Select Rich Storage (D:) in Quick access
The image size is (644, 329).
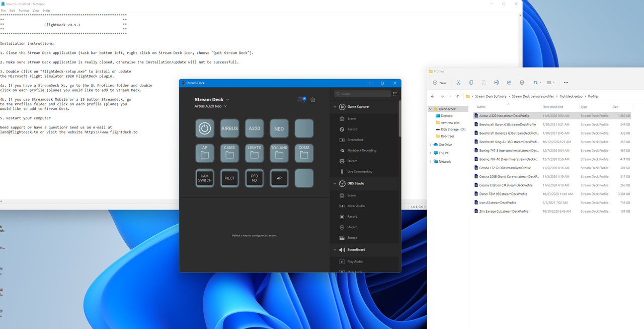(x=453, y=129)
